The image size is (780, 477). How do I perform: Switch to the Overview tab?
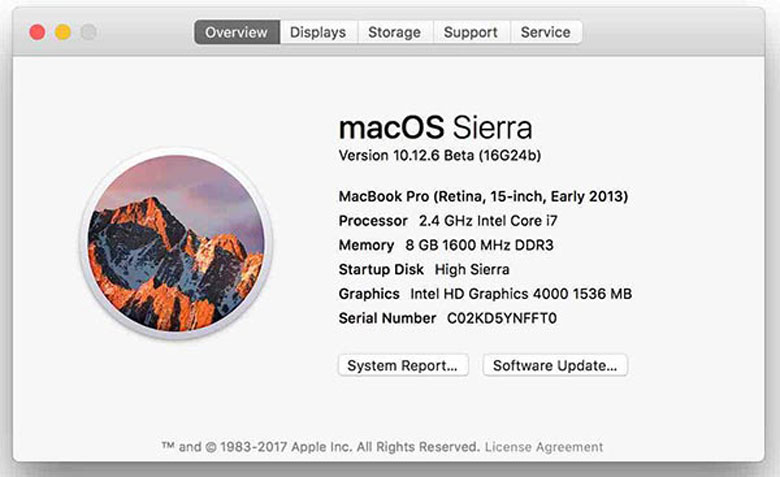click(x=236, y=32)
